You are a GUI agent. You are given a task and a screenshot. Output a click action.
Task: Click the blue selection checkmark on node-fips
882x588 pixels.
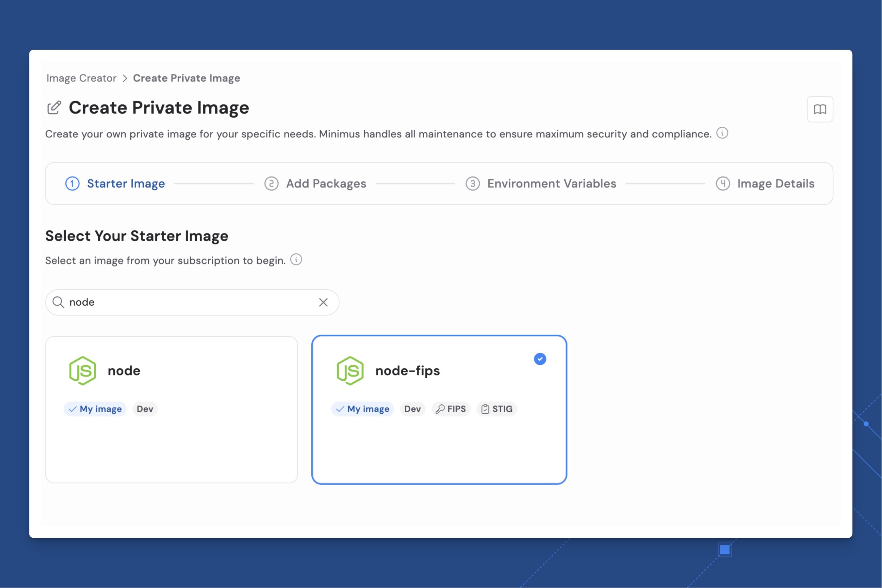tap(540, 358)
